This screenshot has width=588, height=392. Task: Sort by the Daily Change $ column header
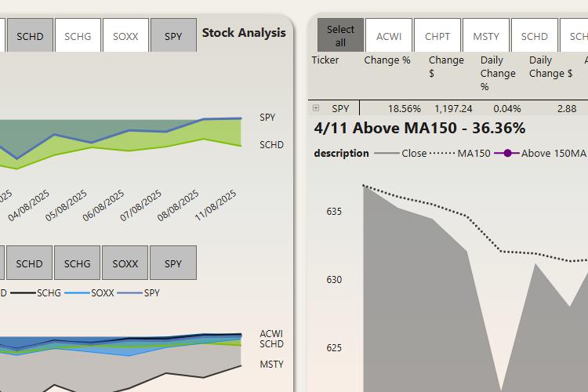(550, 67)
